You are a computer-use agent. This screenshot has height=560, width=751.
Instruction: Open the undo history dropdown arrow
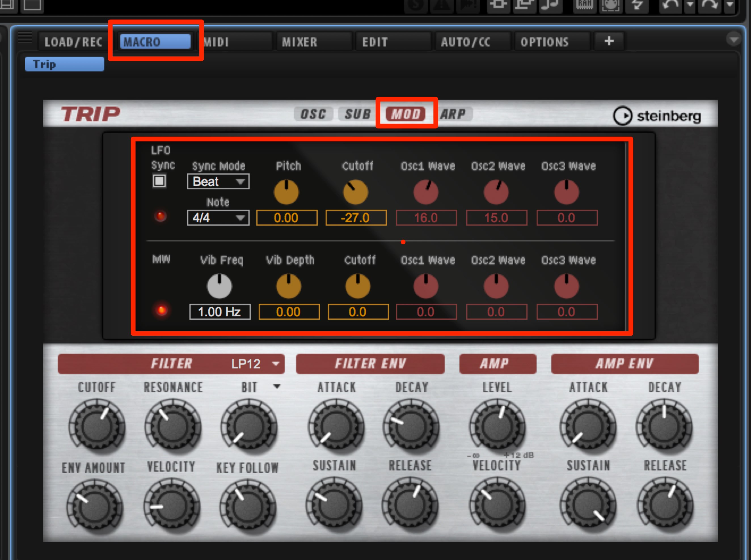(x=690, y=5)
